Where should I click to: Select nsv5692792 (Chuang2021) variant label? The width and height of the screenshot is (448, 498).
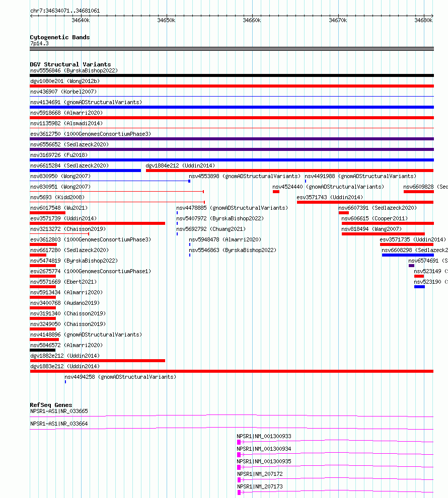click(x=211, y=229)
